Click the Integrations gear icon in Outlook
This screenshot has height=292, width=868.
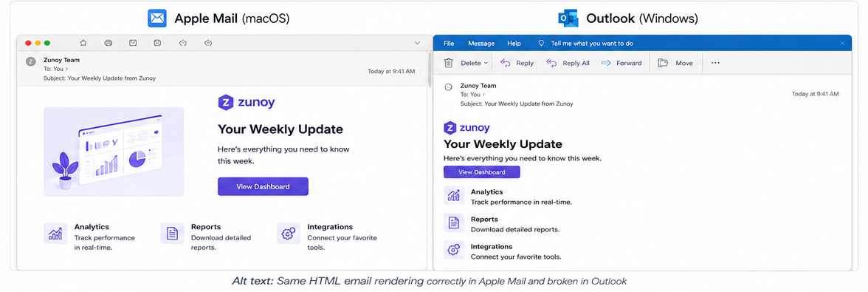coord(454,250)
